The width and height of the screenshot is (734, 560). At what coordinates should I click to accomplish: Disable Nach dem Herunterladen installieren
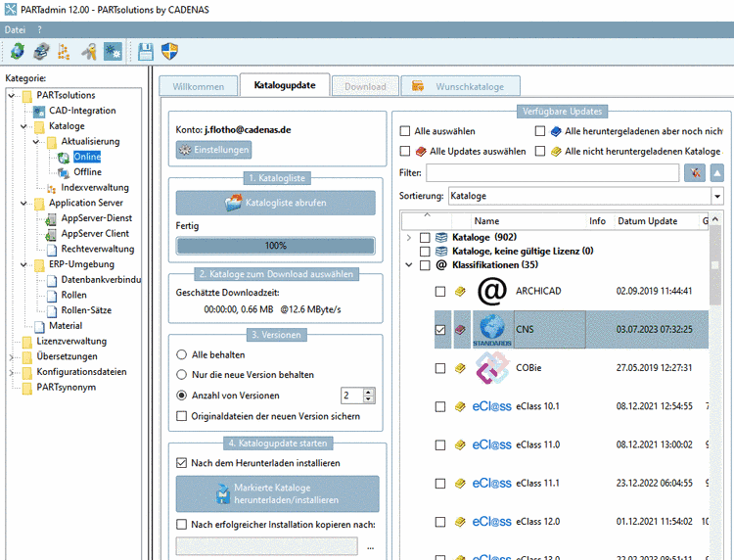181,463
